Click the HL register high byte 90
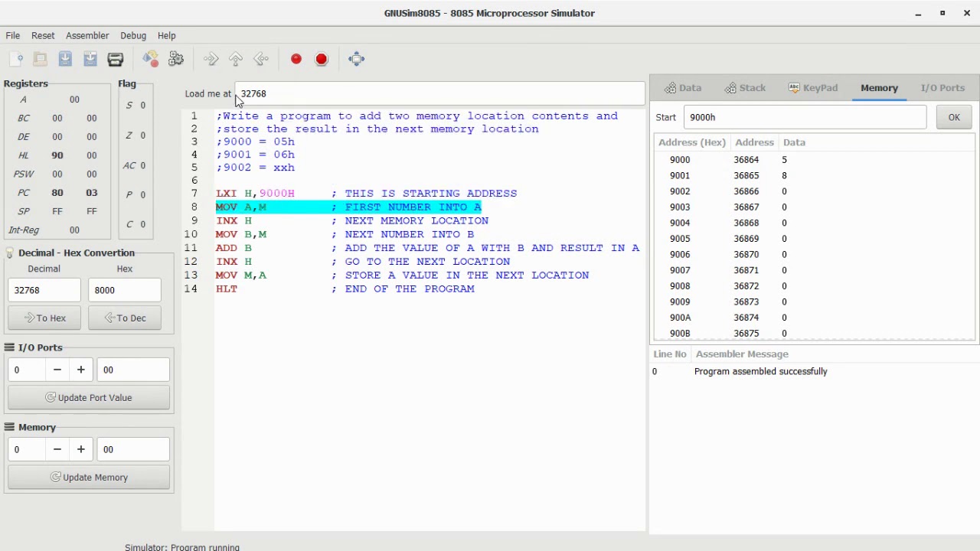This screenshot has height=551, width=980. [x=57, y=155]
